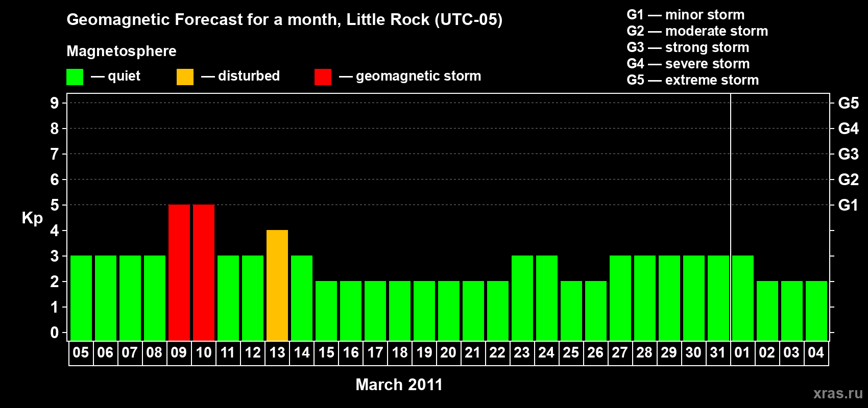868x408 pixels.
Task: Click date label 20 on axis
Action: (x=448, y=352)
